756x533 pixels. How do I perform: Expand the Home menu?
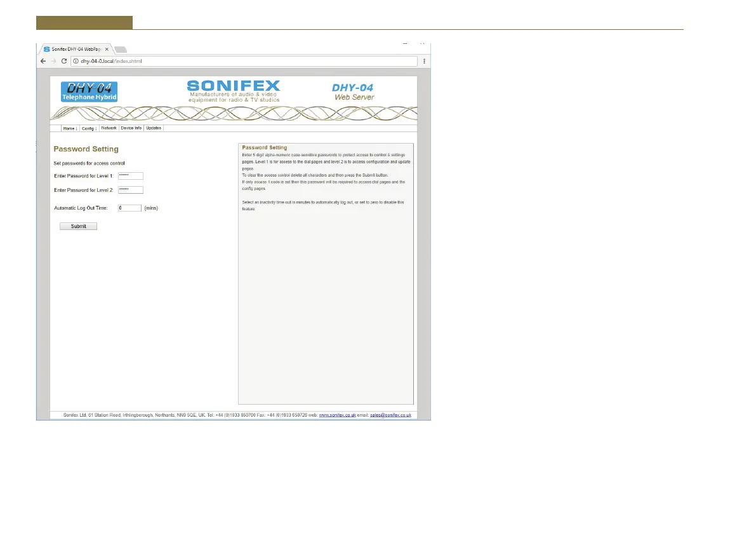coord(69,128)
